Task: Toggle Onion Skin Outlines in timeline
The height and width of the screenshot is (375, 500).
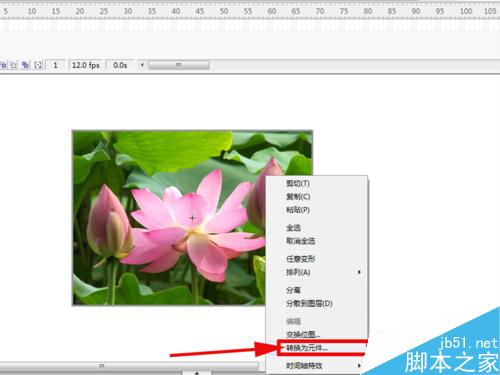Action: click(13, 65)
